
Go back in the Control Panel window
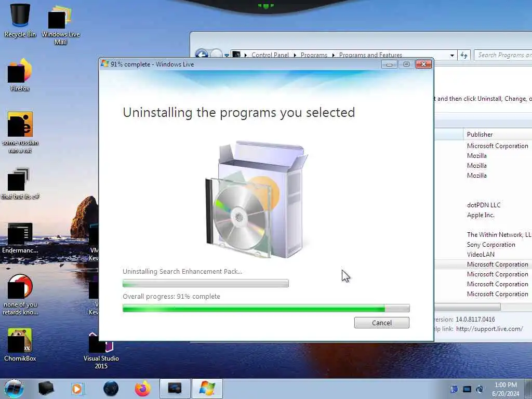(202, 54)
